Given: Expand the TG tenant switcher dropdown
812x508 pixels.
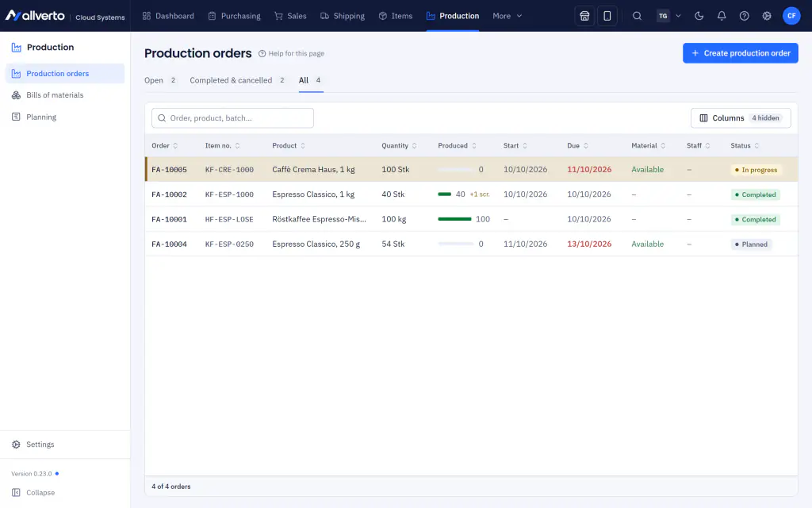Looking at the screenshot, I should click(x=668, y=16).
